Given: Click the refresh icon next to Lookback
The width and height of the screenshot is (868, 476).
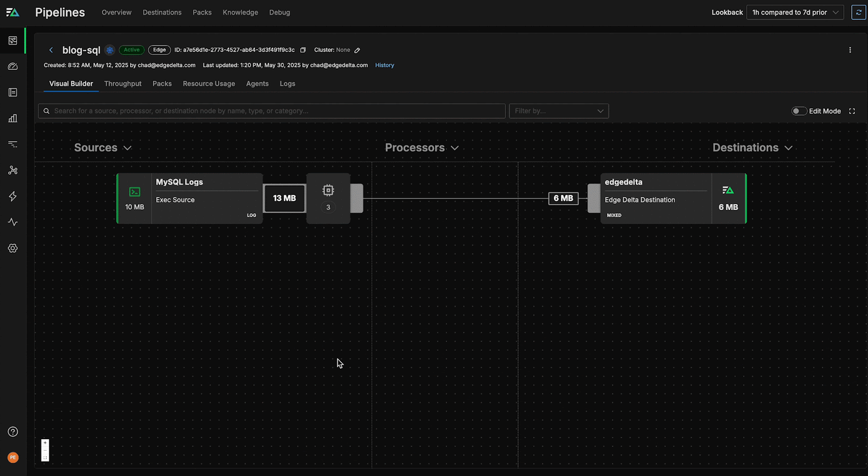Looking at the screenshot, I should click(858, 12).
